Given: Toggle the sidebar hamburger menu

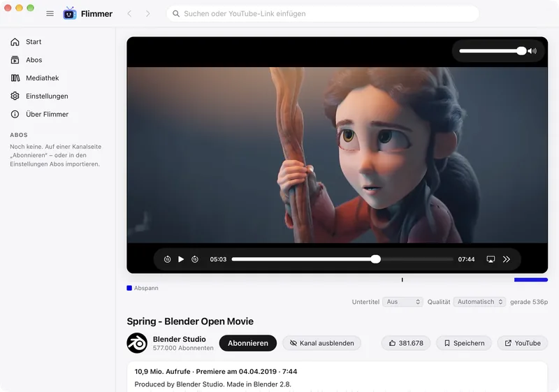Looking at the screenshot, I should tap(50, 13).
